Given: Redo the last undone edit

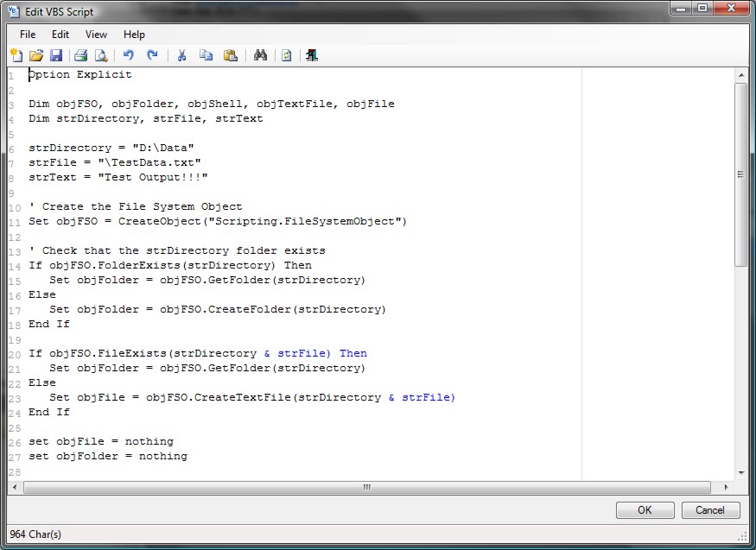Looking at the screenshot, I should pos(153,55).
